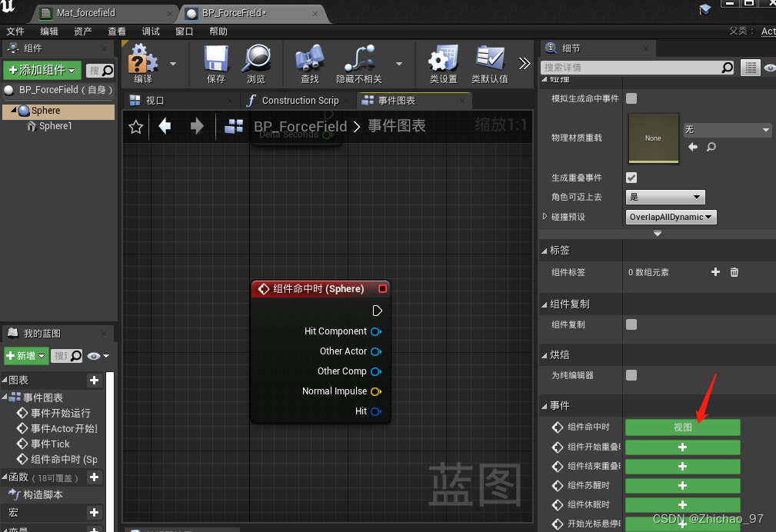Viewport: 776px width, 532px height.
Task: Navigate forward with the right arrow
Action: click(197, 126)
